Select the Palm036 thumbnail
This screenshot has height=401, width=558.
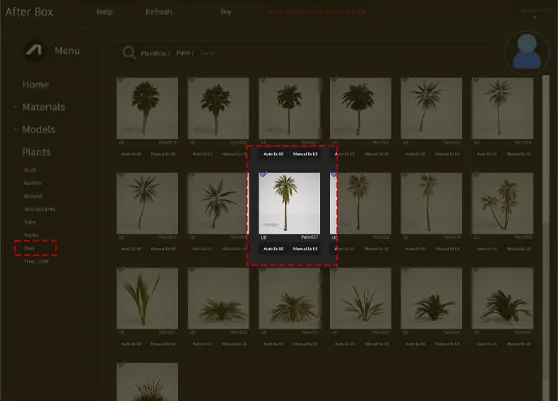[x=502, y=299]
